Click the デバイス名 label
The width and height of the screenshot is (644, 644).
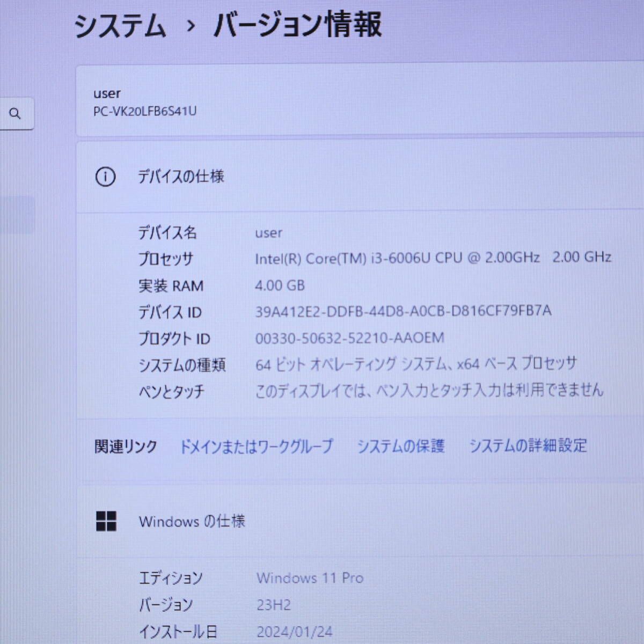tap(167, 232)
